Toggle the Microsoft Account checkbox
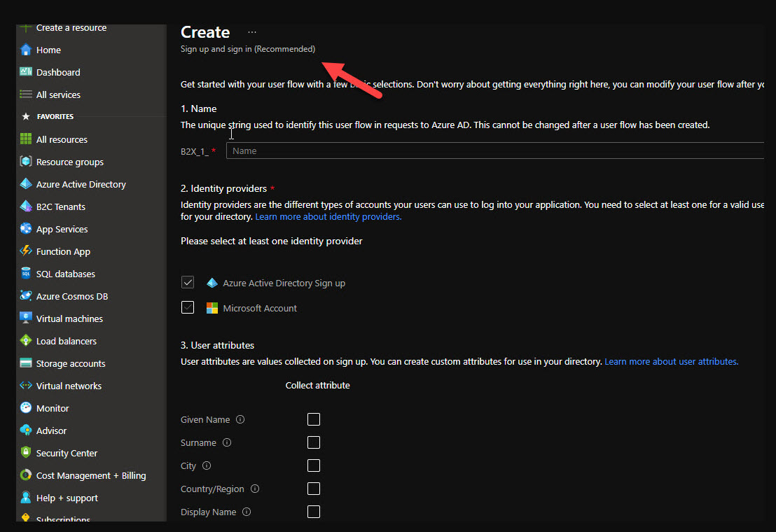Screen dimensions: 776x532 tap(188, 307)
